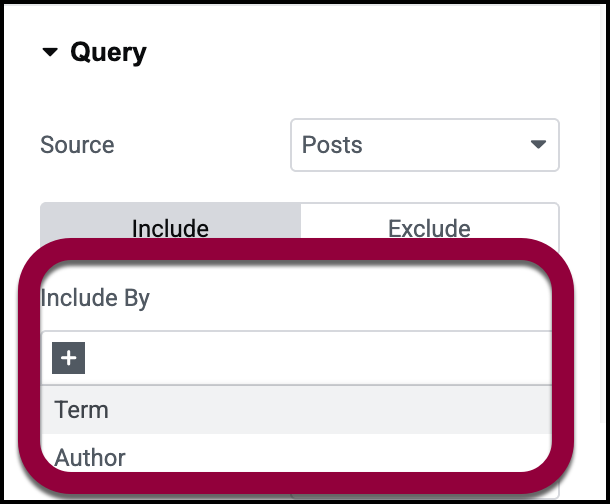Switch to the Include tab

pos(170,228)
